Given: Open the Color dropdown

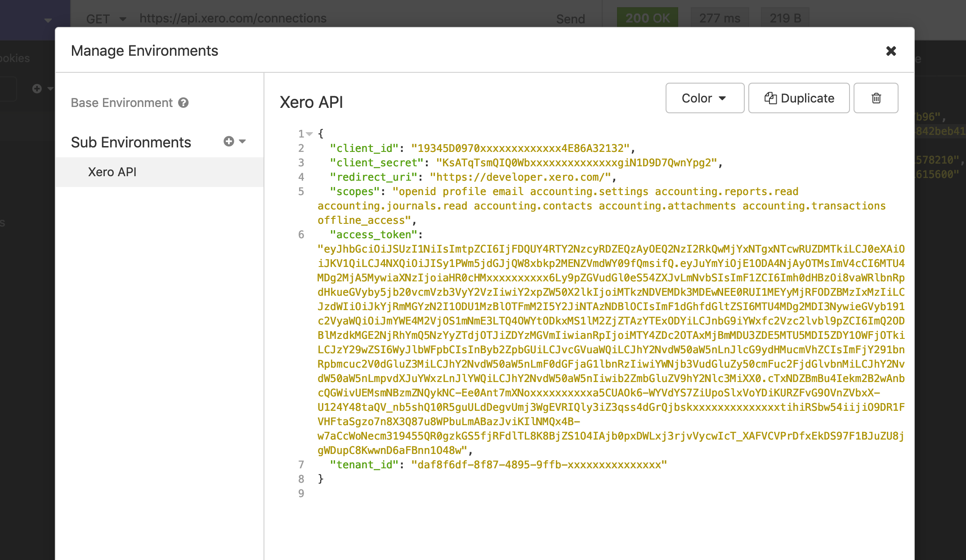Looking at the screenshot, I should tap(704, 98).
